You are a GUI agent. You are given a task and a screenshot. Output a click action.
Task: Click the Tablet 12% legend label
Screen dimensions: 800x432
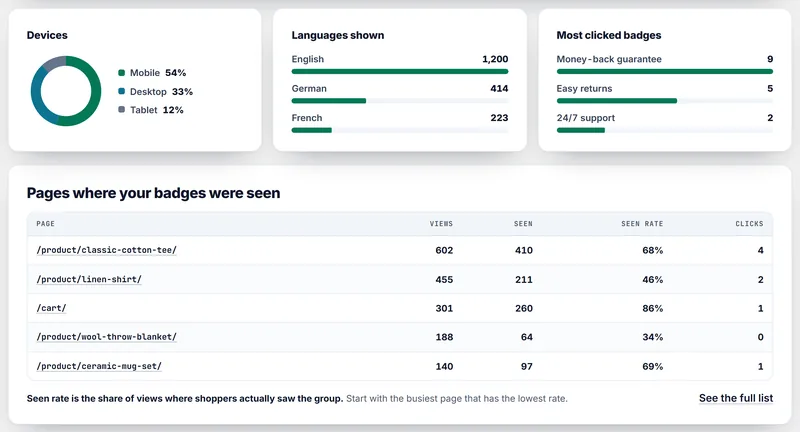click(x=157, y=110)
